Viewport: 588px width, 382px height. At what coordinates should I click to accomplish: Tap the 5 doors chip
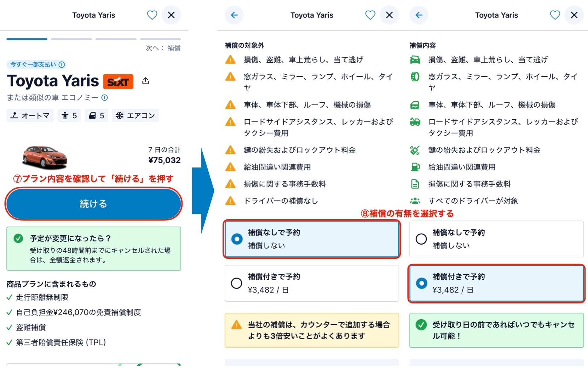(x=96, y=115)
